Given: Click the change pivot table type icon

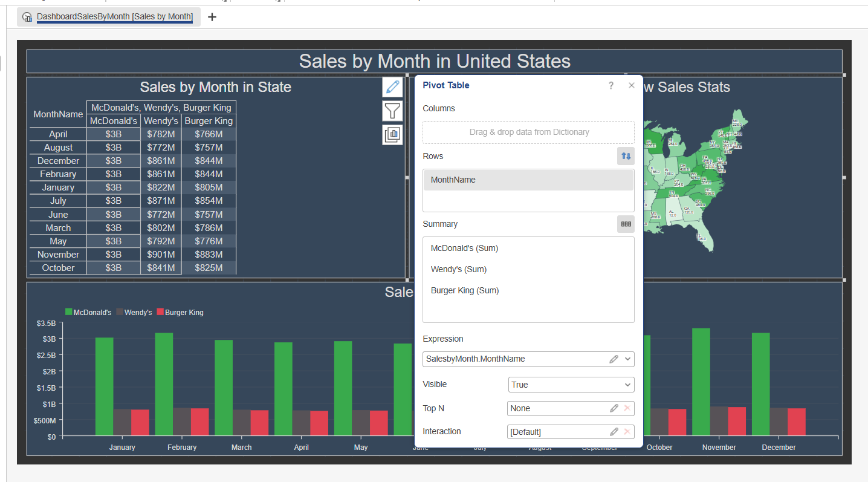Looking at the screenshot, I should [392, 134].
